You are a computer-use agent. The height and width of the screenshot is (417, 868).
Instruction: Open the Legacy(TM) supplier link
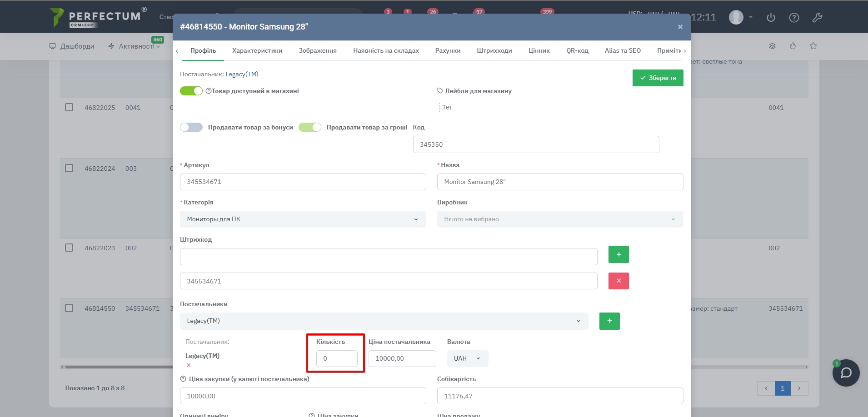click(242, 74)
